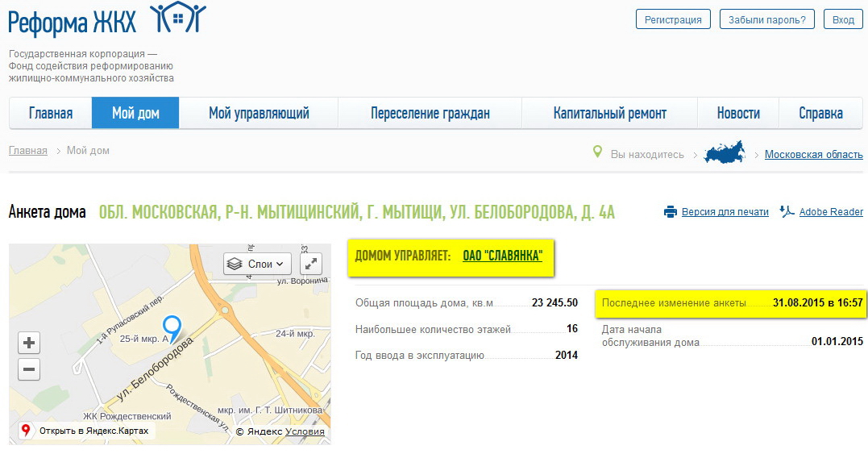868x454 pixels.
Task: Select the Переселение граждан tab
Action: click(x=430, y=114)
